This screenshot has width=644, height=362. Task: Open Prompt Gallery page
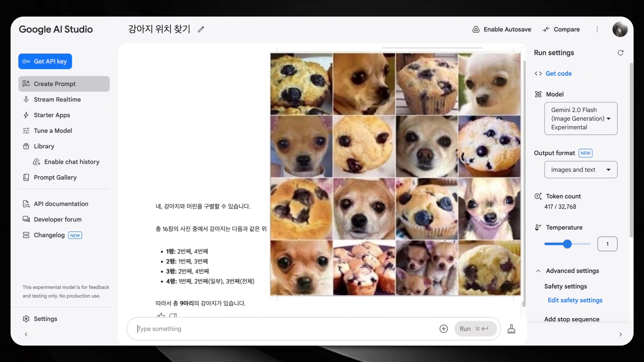coord(64,177)
